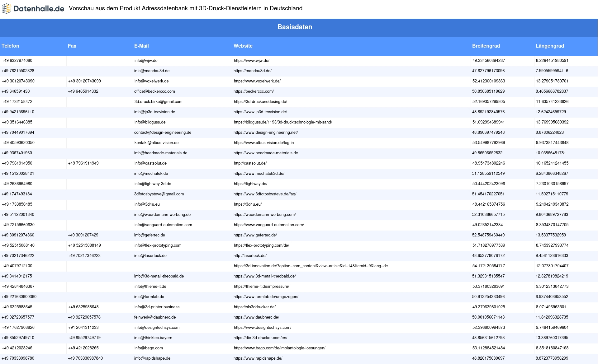Select email info@mandau3d.de
Viewport: 598px width, 364px height.
152,71
